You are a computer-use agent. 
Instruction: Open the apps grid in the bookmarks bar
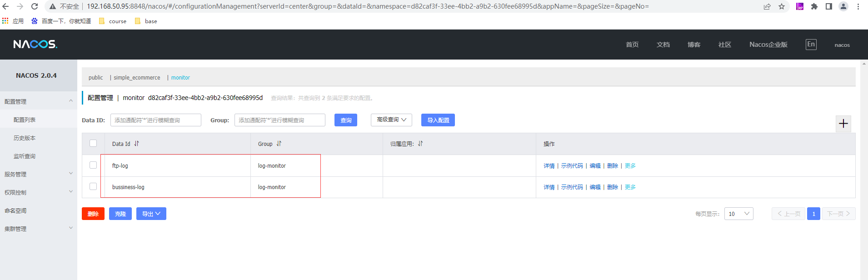(5, 21)
